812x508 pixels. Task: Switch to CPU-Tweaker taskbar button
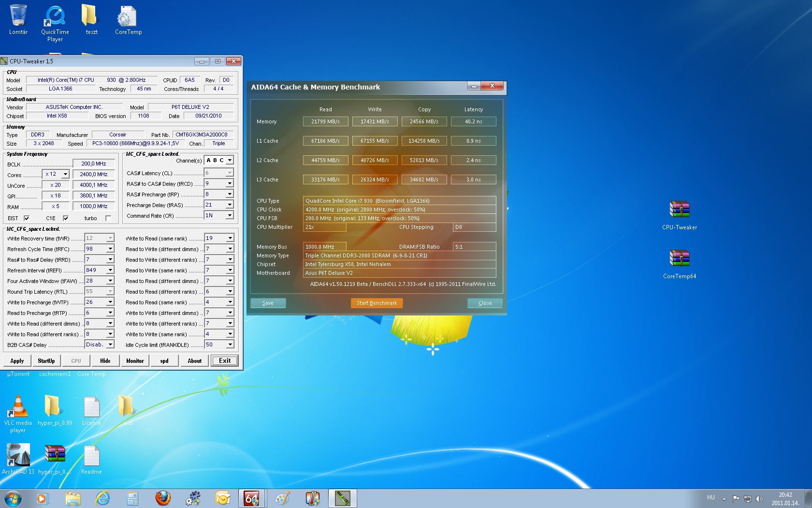342,498
